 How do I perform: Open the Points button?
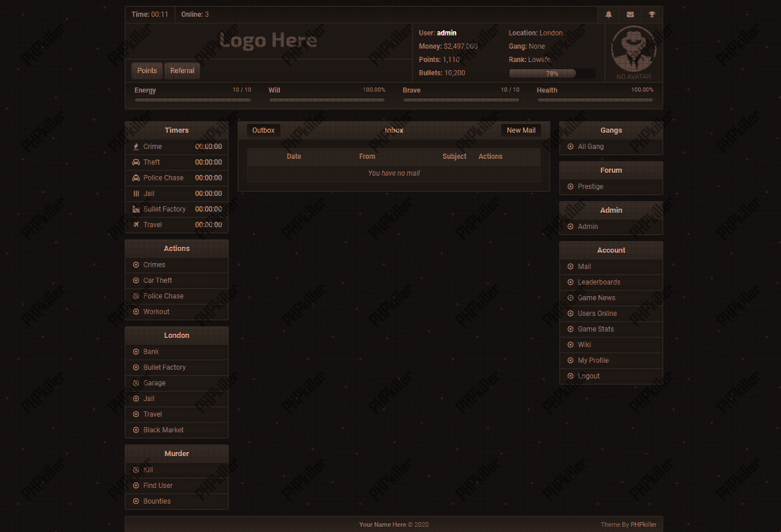147,71
